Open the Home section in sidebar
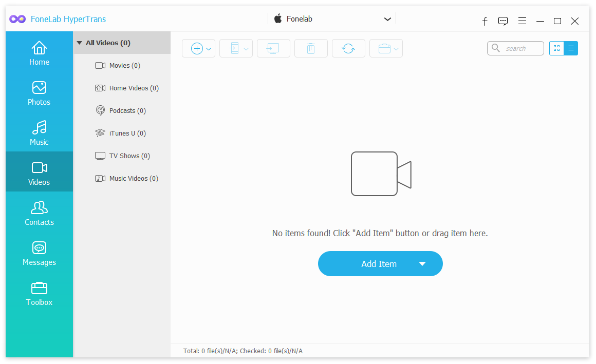The height and width of the screenshot is (364, 596). 39,53
